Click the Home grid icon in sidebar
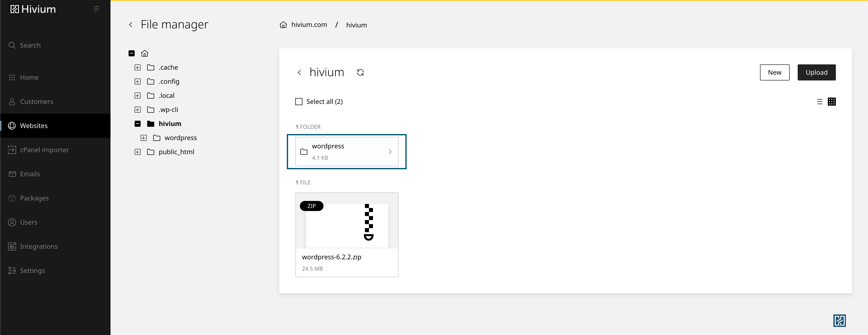 coord(12,77)
